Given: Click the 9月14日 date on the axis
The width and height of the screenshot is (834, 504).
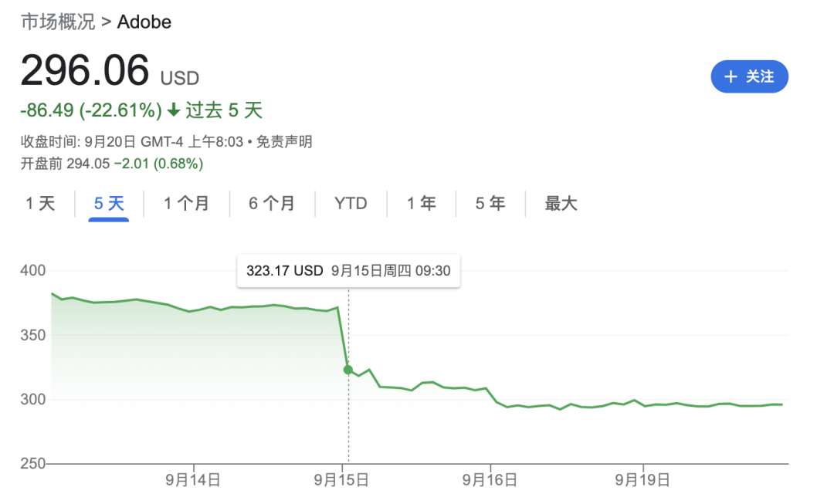Looking at the screenshot, I should pyautogui.click(x=192, y=480).
